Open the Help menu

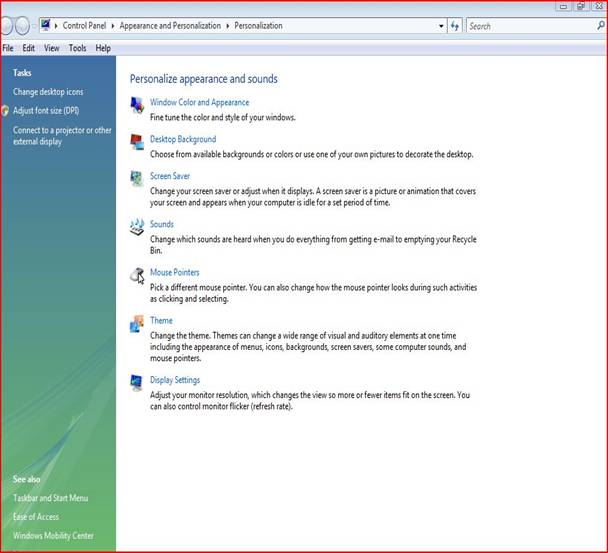point(103,48)
